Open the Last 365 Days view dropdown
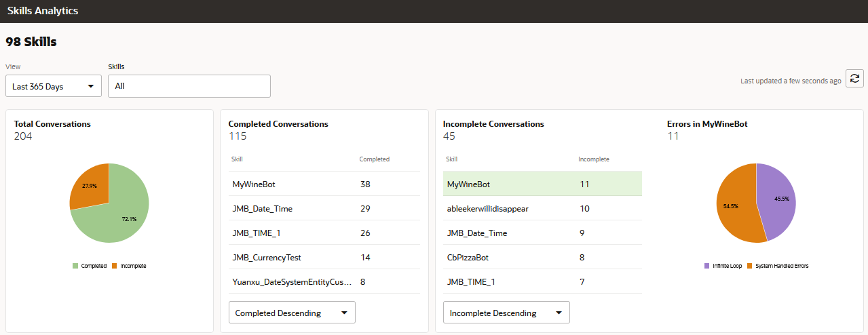Viewport: 868px width, 335px height. [x=54, y=86]
